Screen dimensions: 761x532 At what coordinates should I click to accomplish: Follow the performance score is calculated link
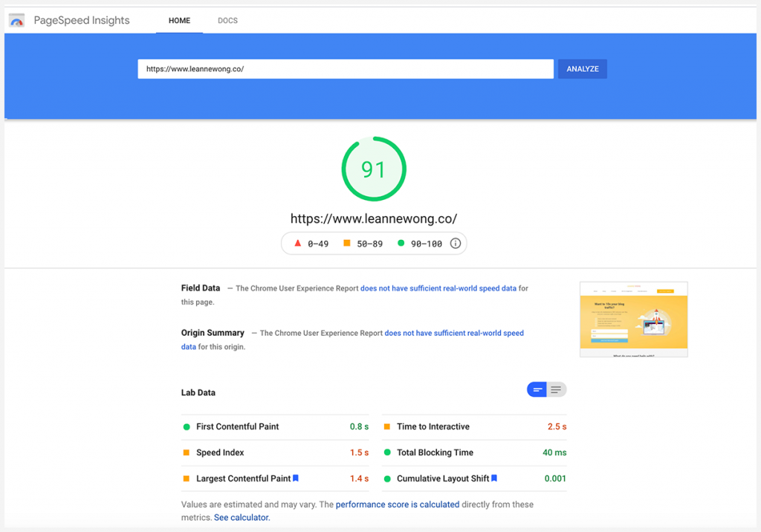(x=397, y=504)
